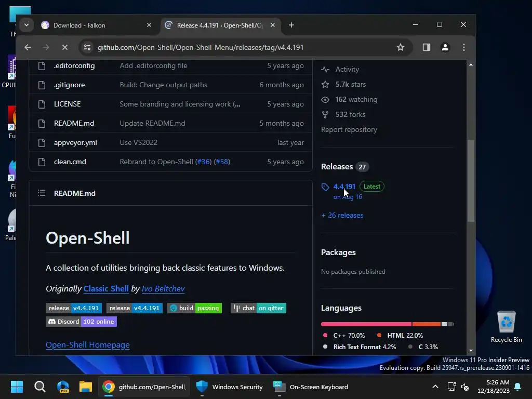
Task: View site information icon in address bar
Action: click(87, 47)
